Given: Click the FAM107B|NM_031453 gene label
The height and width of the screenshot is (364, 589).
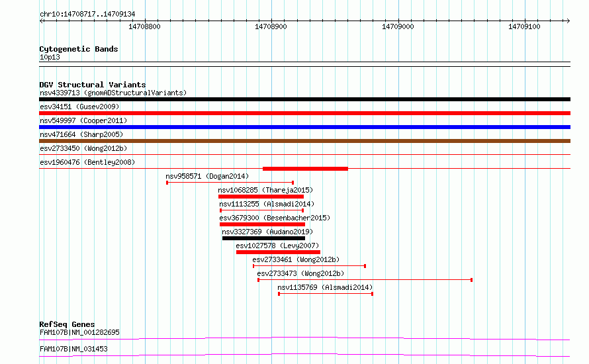Looking at the screenshot, I should (73, 349).
